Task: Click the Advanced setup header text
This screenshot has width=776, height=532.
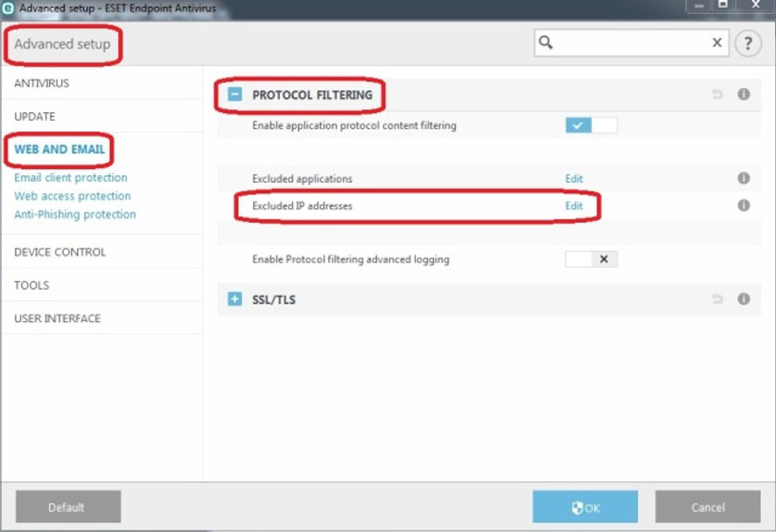Action: (62, 44)
